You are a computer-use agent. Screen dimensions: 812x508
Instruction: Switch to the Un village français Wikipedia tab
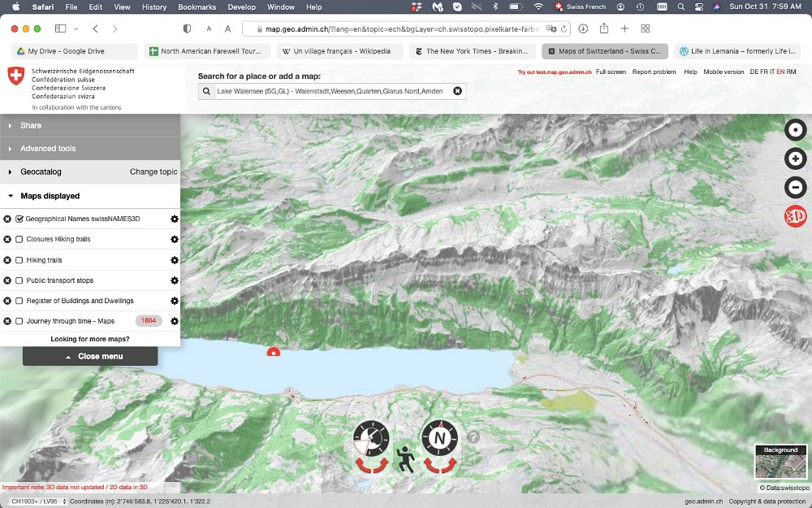[x=335, y=51]
